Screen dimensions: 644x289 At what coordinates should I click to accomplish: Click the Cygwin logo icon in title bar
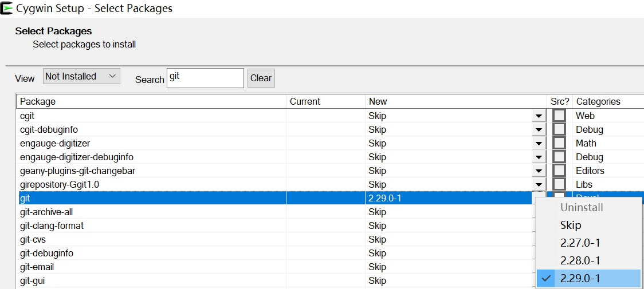pyautogui.click(x=7, y=8)
